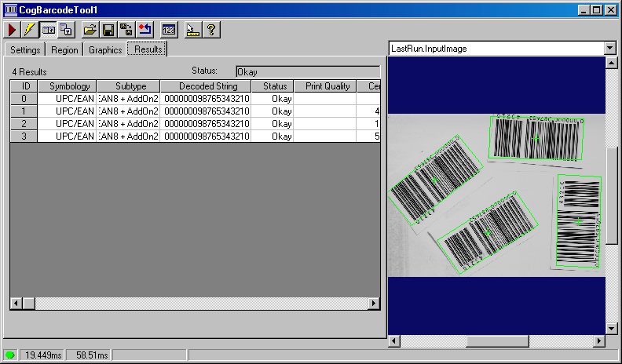This screenshot has height=364, width=622.
Task: Toggle electric mode with the lightning bolt icon
Action: [x=30, y=30]
